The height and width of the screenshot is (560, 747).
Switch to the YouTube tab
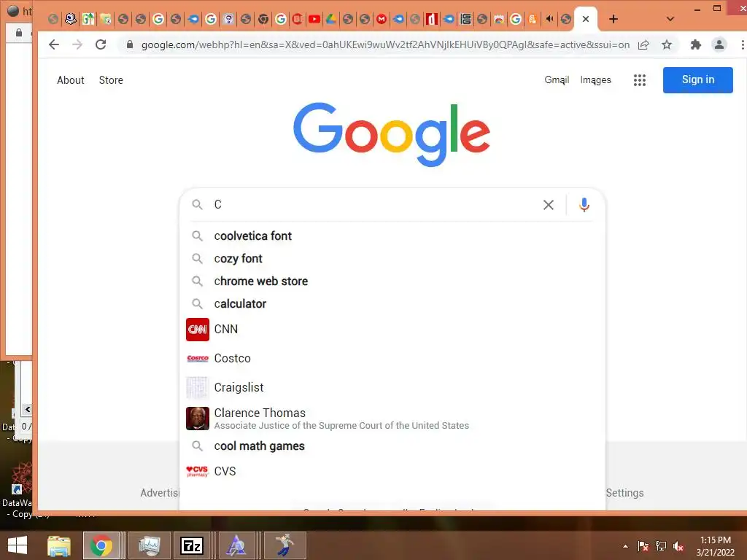tap(314, 19)
